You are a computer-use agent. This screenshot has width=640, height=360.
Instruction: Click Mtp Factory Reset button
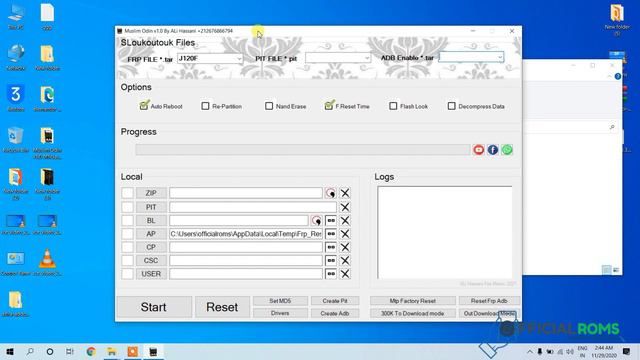point(413,301)
